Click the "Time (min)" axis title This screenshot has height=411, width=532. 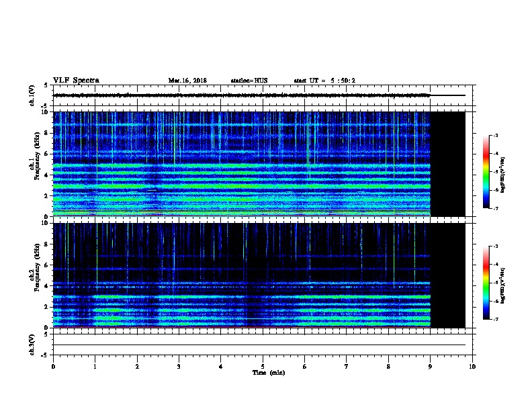click(269, 373)
